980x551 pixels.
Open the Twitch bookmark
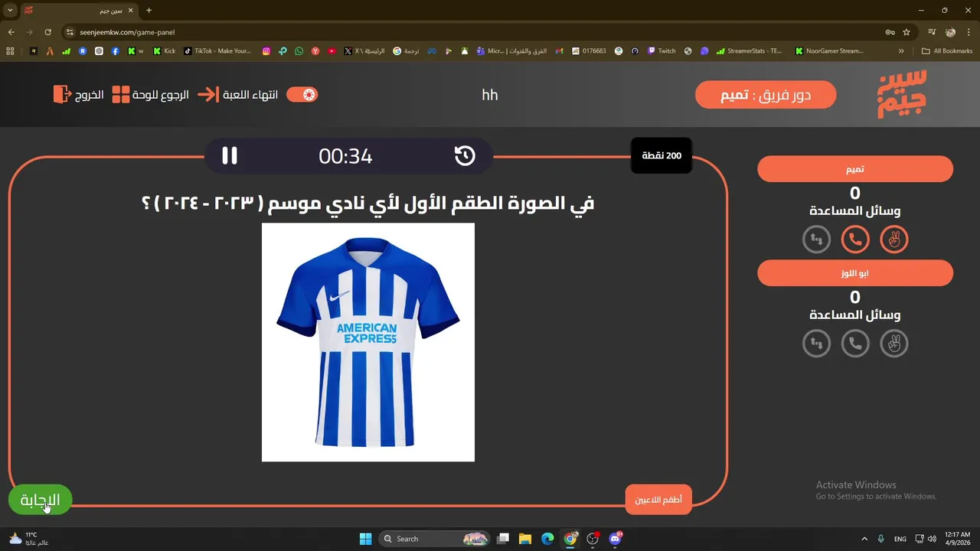coord(661,51)
